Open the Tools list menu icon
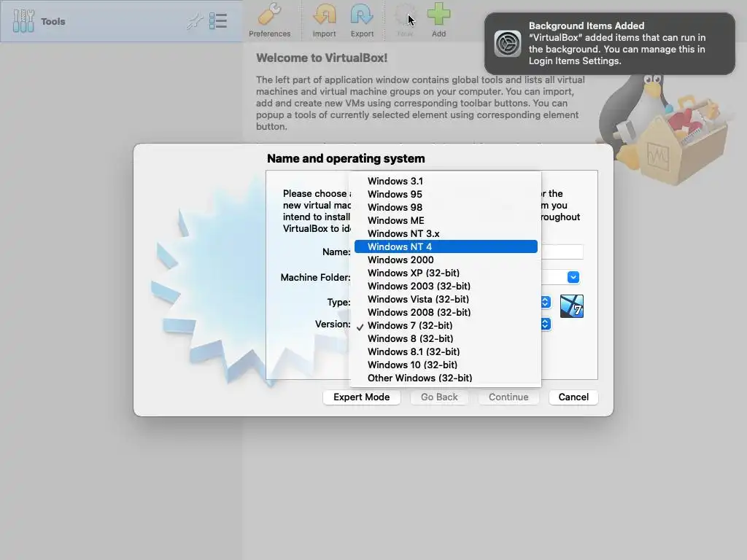747x560 pixels. click(x=218, y=21)
